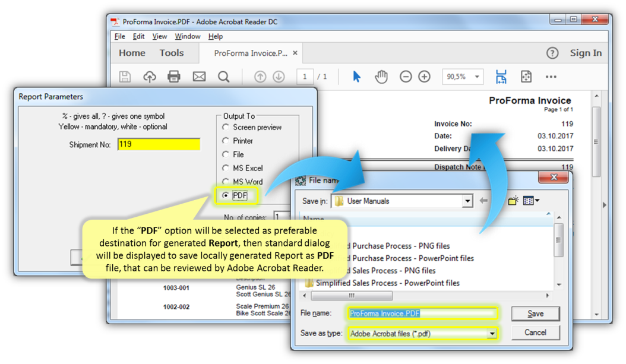Click the Save file icon in Acrobat toolbar
Viewport: 626px width, 364px height.
click(x=125, y=77)
